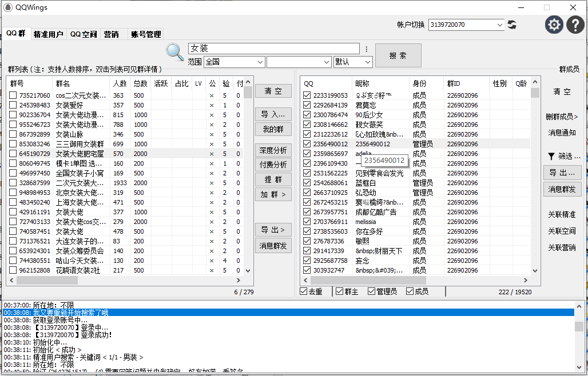Image resolution: width=588 pixels, height=376 pixels.
Task: Expand the 导出 > menu in middle panel
Action: pos(273,230)
